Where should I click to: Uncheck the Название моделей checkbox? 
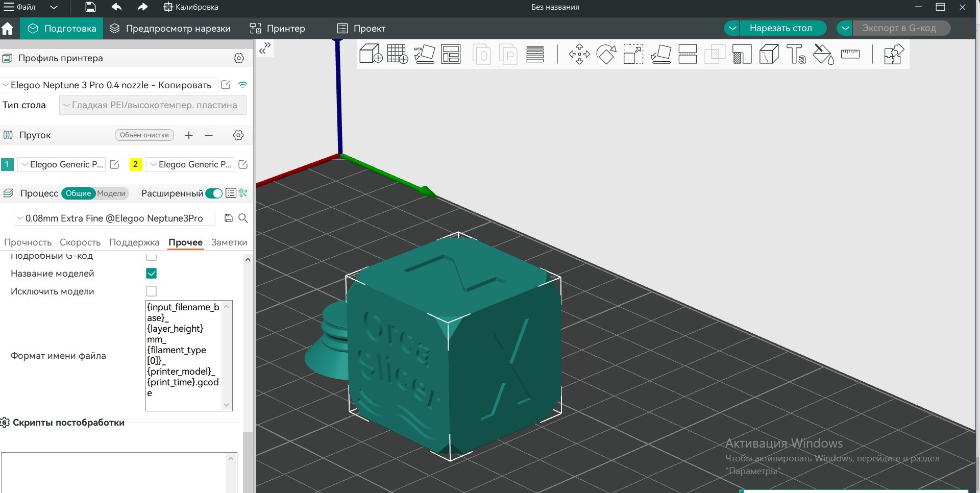click(151, 274)
